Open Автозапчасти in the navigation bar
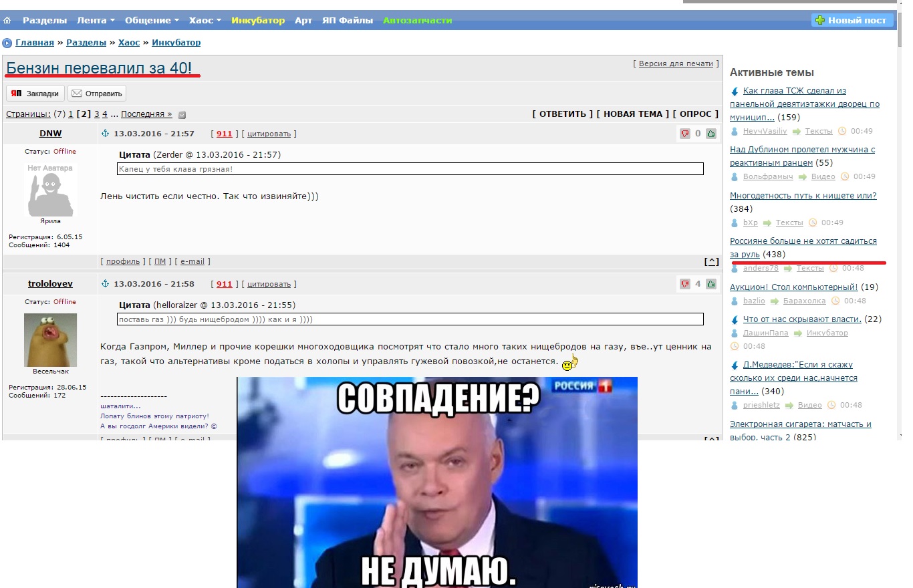The width and height of the screenshot is (913, 588). click(x=418, y=21)
